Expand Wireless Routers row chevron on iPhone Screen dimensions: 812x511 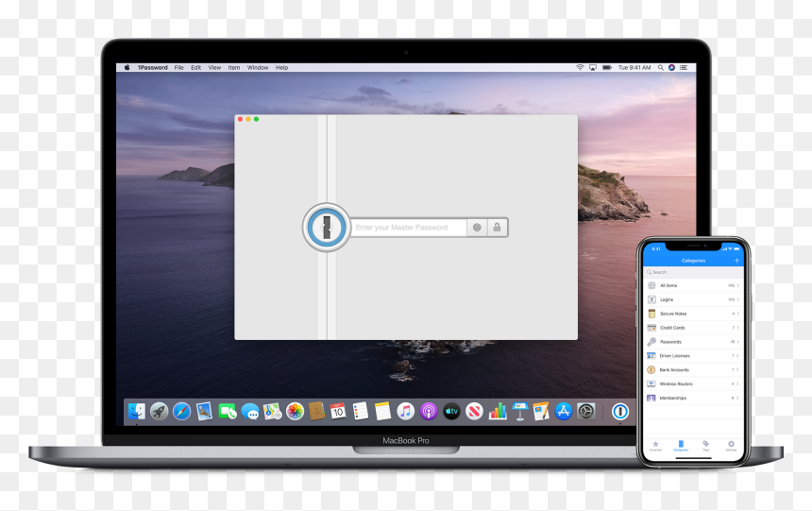pyautogui.click(x=738, y=383)
